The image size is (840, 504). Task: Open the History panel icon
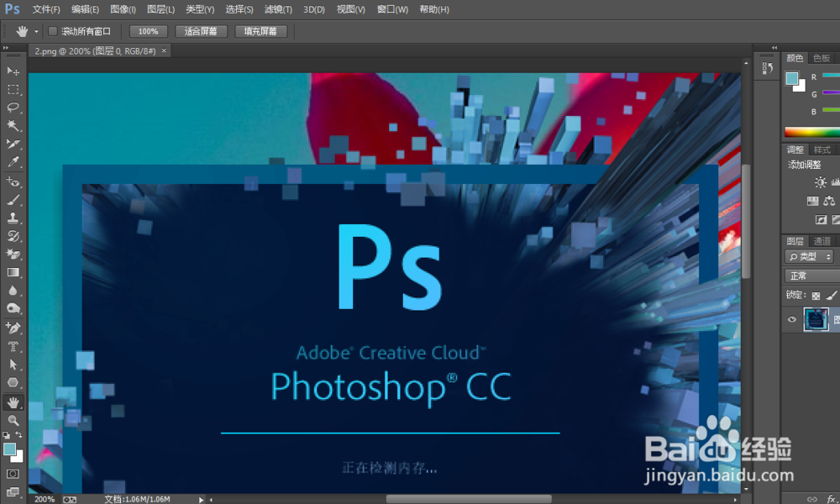(x=767, y=69)
